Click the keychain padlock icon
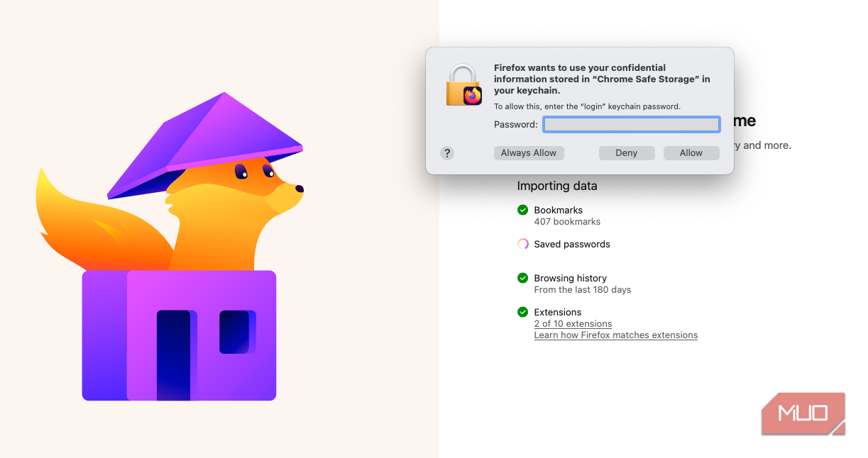Viewport: 868px width, 458px height. tap(464, 85)
